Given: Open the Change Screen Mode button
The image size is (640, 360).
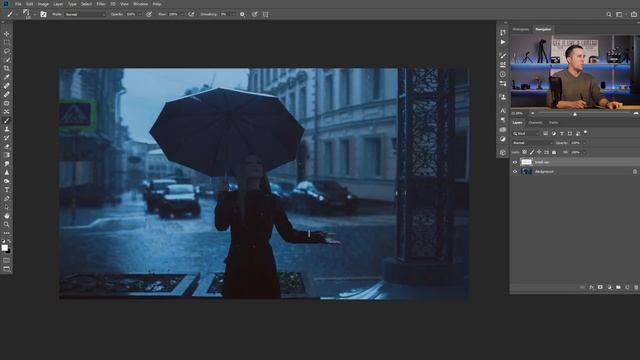Looking at the screenshot, I should point(7,269).
